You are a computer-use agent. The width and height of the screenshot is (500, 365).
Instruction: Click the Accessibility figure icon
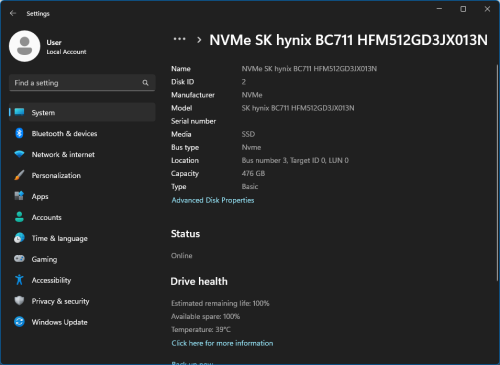pyautogui.click(x=19, y=280)
